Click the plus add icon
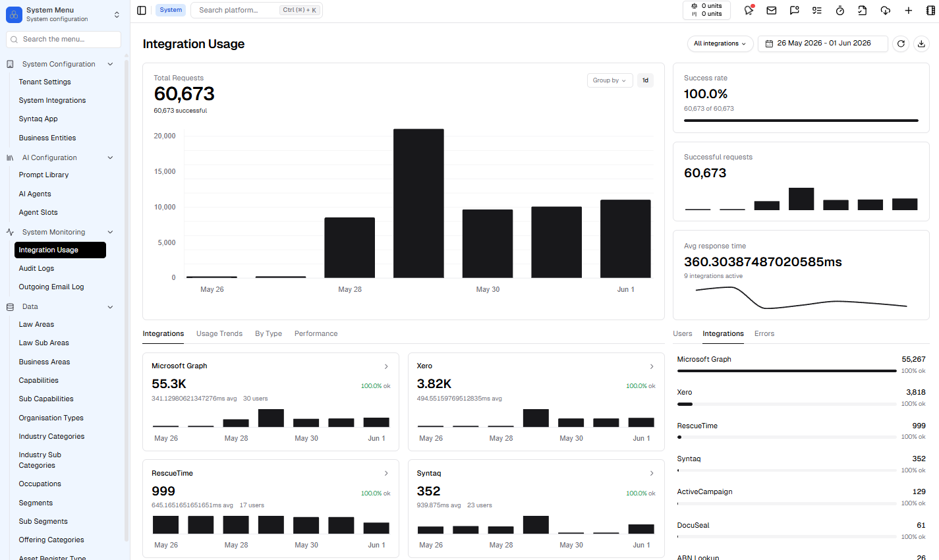 click(909, 10)
